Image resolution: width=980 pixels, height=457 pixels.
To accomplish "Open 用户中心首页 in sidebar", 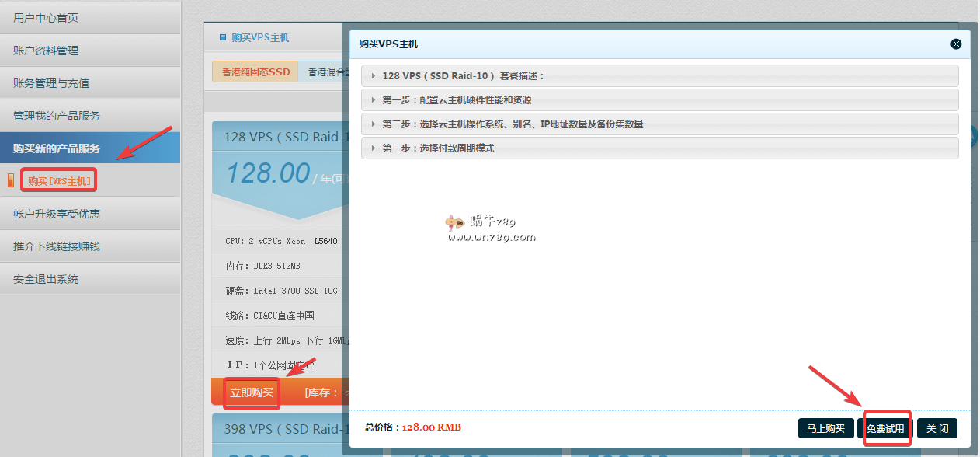I will tap(46, 18).
